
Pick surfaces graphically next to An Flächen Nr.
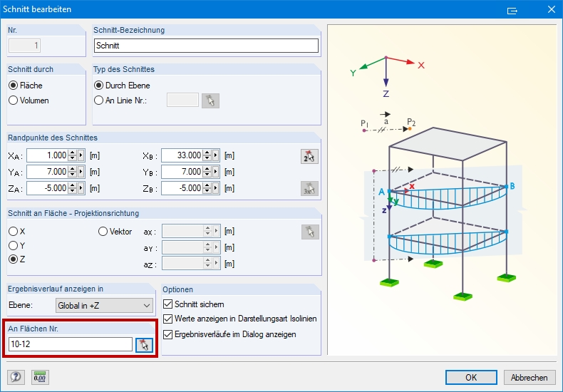[144, 345]
